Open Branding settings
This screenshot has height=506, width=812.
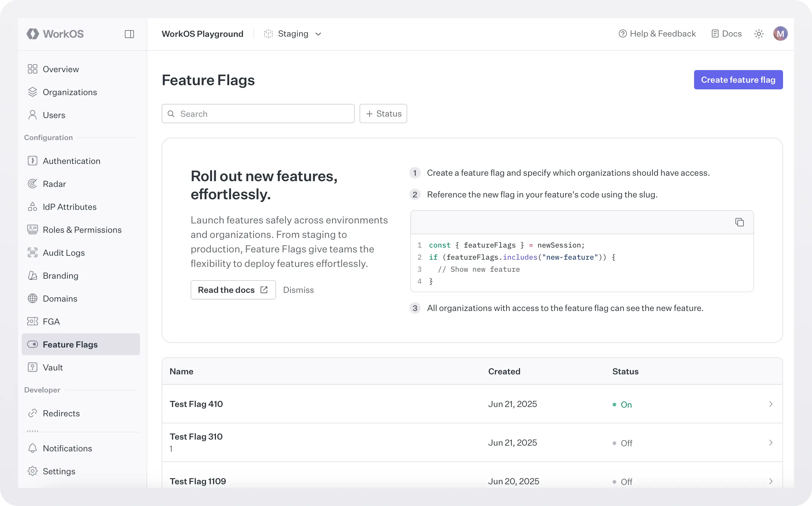click(81, 275)
